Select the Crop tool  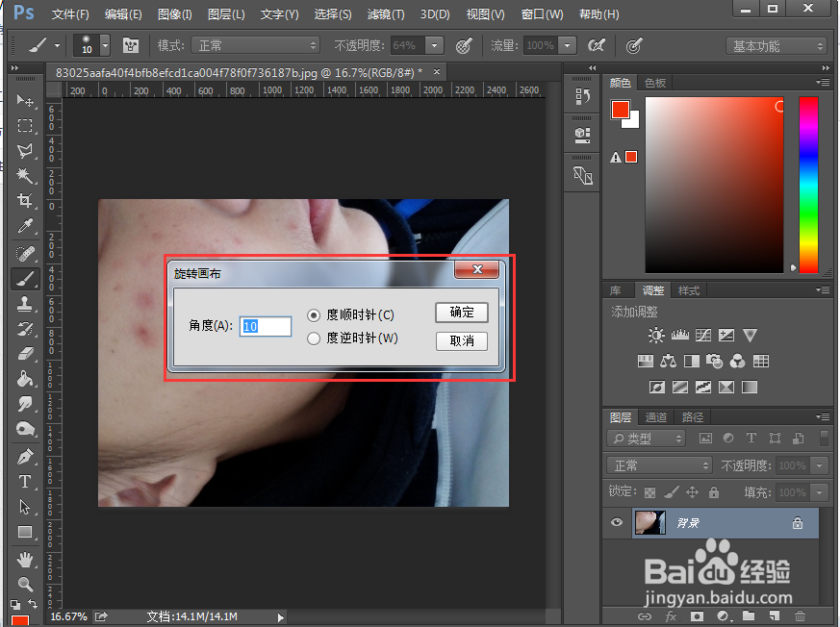point(25,201)
